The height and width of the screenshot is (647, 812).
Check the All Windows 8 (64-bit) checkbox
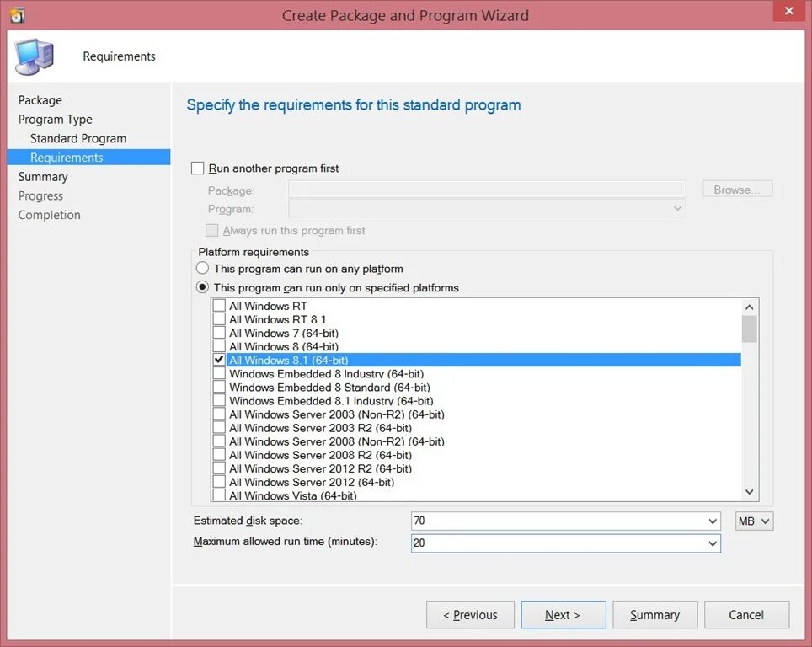point(219,346)
